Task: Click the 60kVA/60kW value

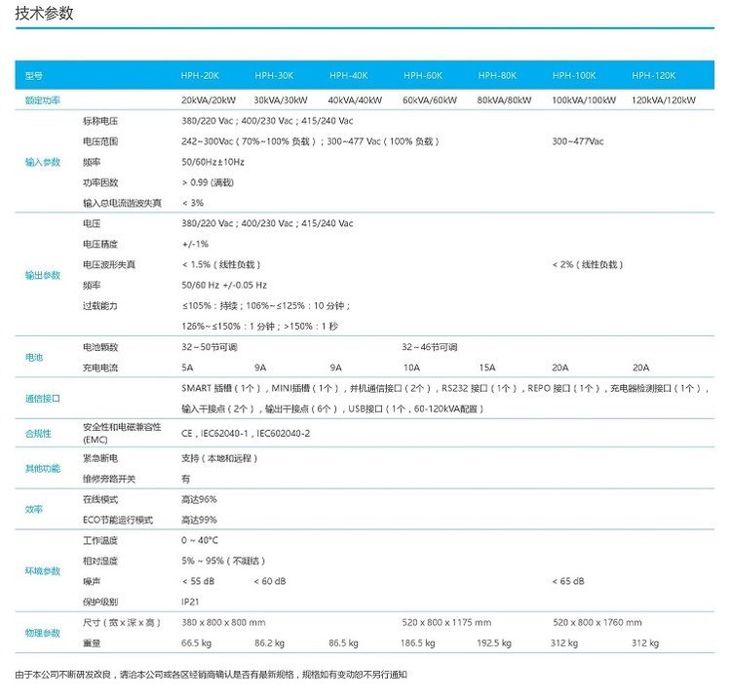Action: 430,100
